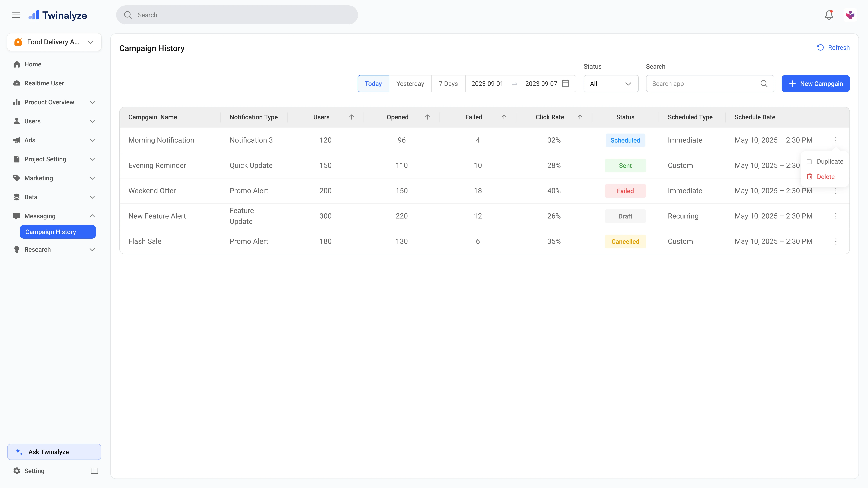Click the Quick Update notification type cell

(x=251, y=165)
